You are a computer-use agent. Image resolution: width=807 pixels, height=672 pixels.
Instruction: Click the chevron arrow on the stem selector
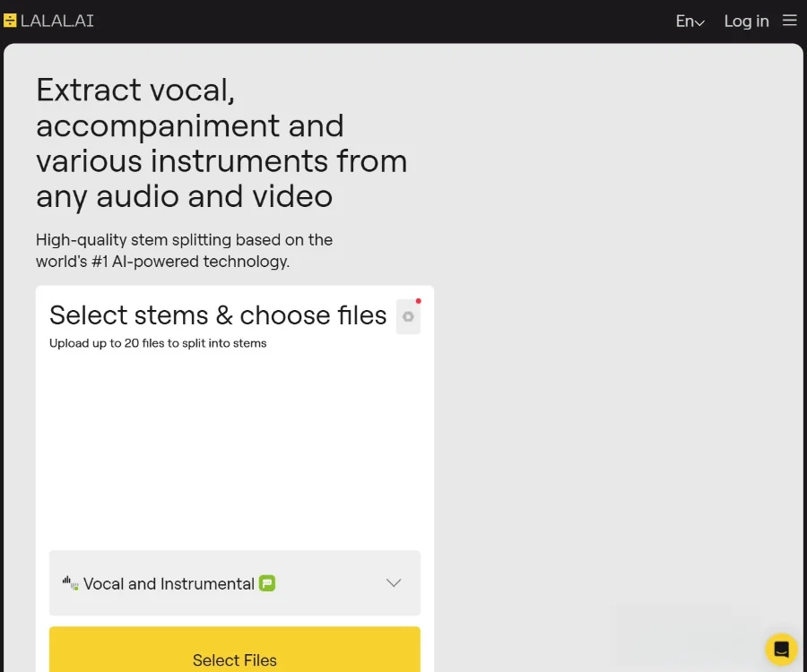point(393,582)
